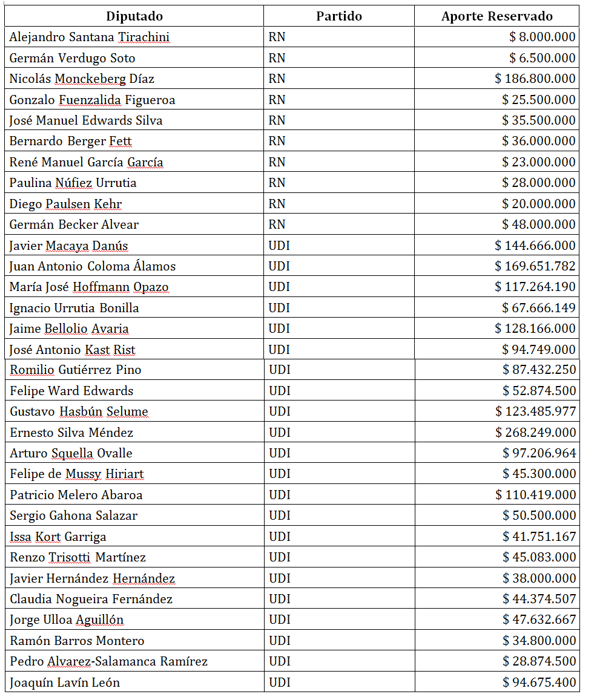Select the name Issa Kort Garriga
Image resolution: width=597 pixels, height=700 pixels.
[x=58, y=537]
